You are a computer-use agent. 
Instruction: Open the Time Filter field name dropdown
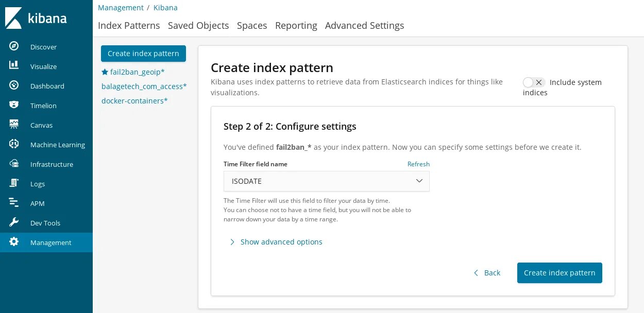[326, 181]
